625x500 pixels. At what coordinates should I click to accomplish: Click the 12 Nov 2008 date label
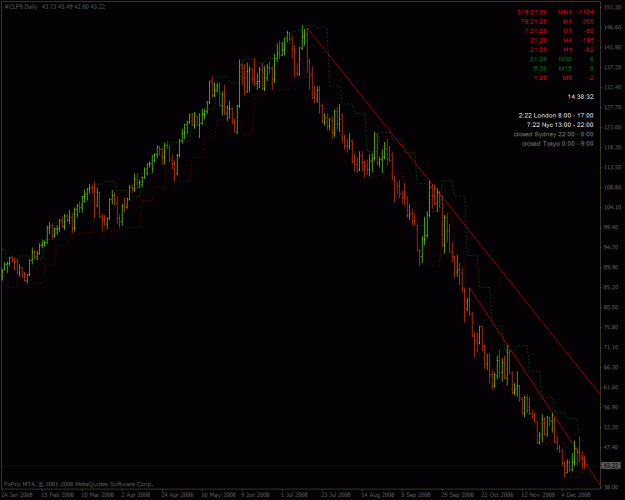coord(538,495)
